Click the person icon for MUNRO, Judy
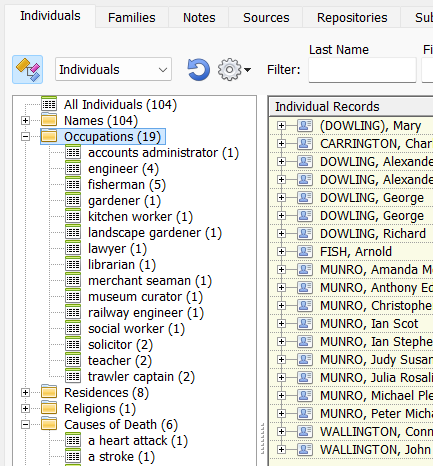The height and width of the screenshot is (466, 433). pos(305,359)
